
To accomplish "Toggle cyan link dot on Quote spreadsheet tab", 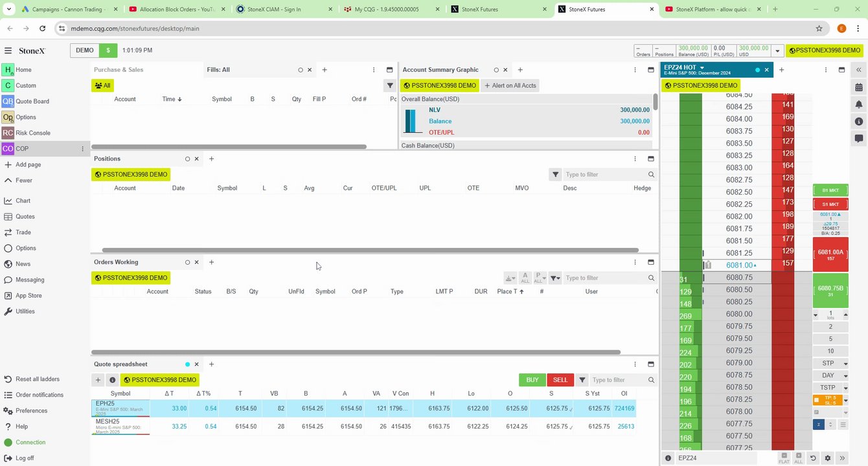I will pos(187,364).
